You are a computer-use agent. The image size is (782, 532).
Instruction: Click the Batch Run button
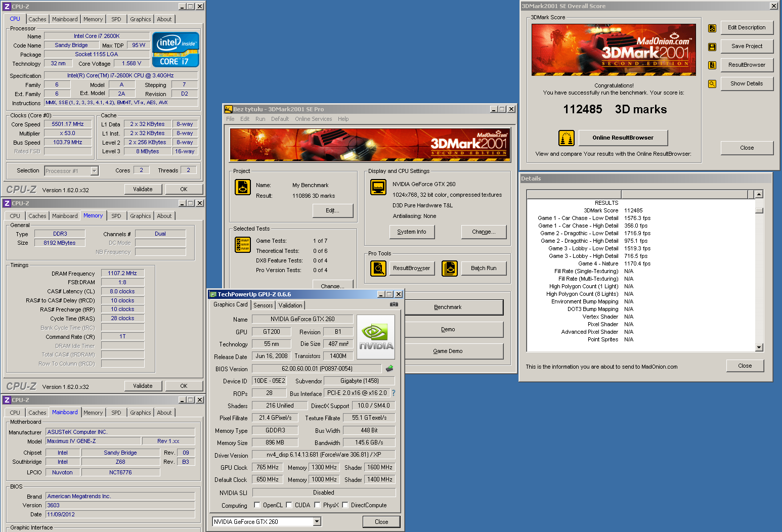pos(484,268)
